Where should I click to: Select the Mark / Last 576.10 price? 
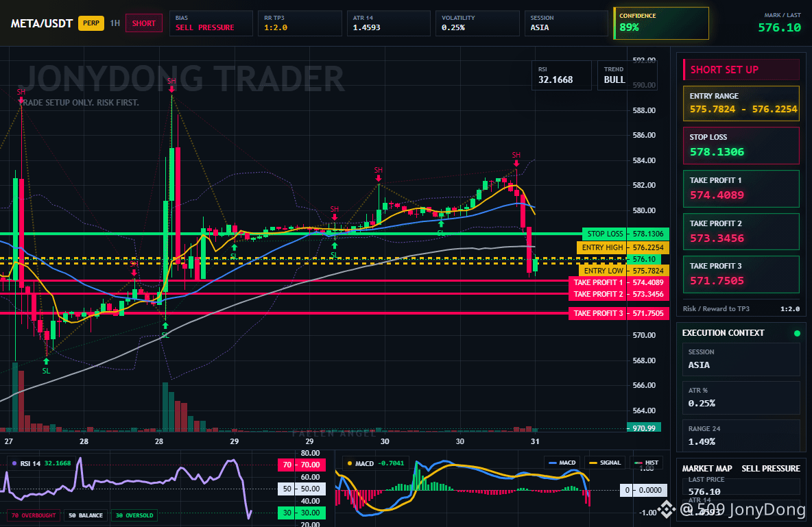point(779,27)
